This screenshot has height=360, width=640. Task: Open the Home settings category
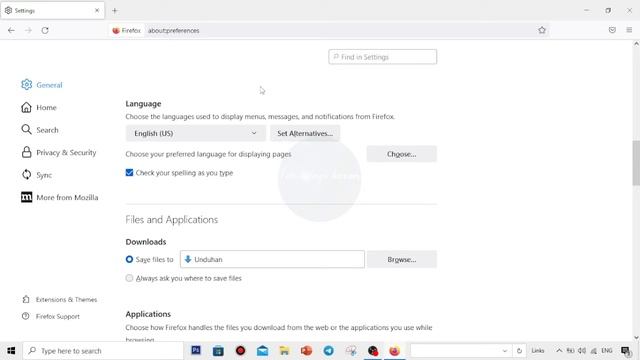39,107
